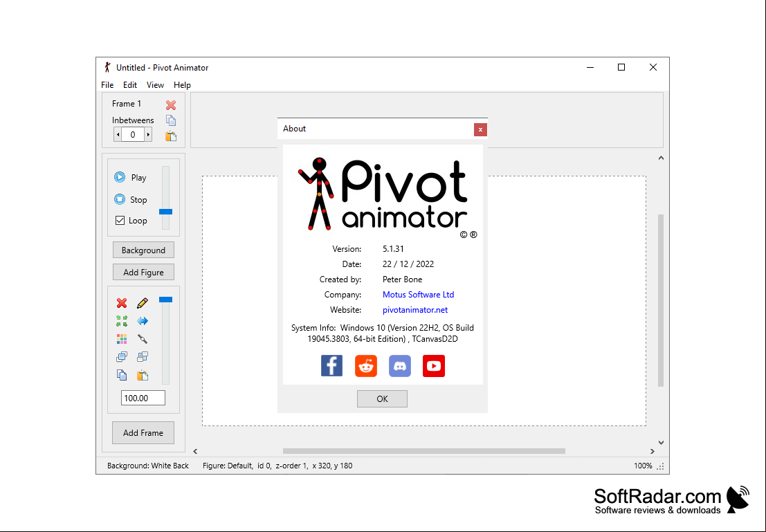Image resolution: width=766 pixels, height=532 pixels.
Task: Open the View menu
Action: coord(156,85)
